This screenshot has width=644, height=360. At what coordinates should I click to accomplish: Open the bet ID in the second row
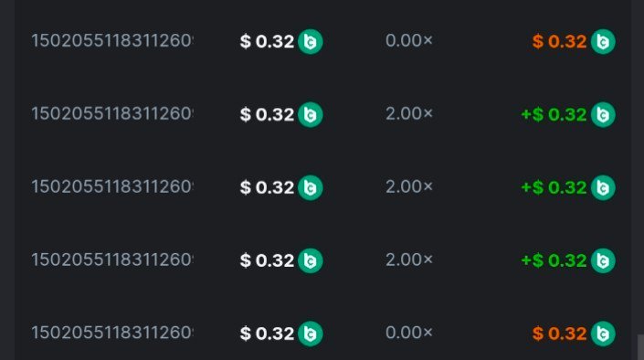point(112,114)
